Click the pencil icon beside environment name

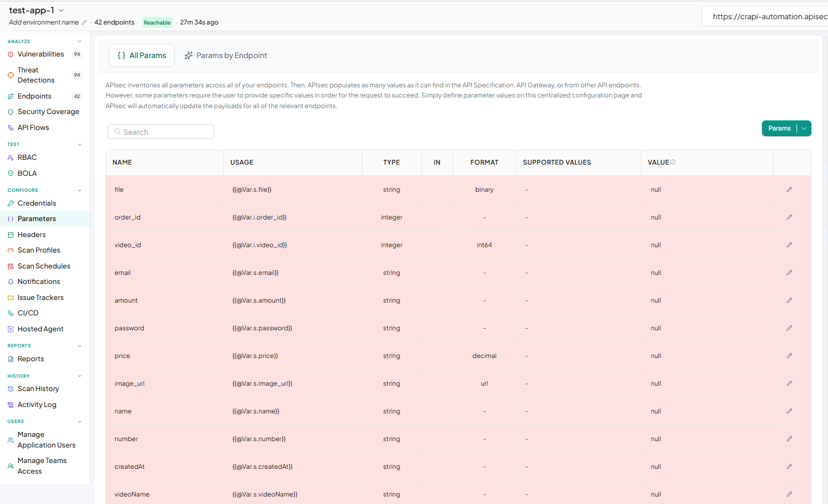(x=84, y=22)
